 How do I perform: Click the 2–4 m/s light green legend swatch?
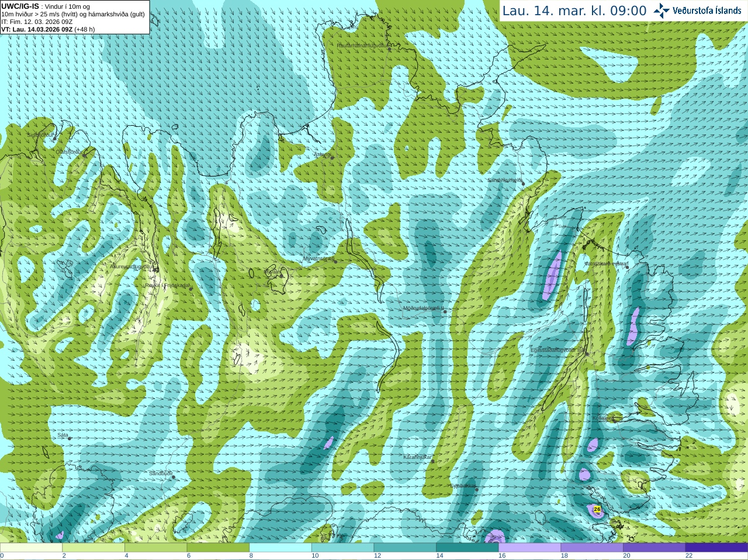coord(93,548)
